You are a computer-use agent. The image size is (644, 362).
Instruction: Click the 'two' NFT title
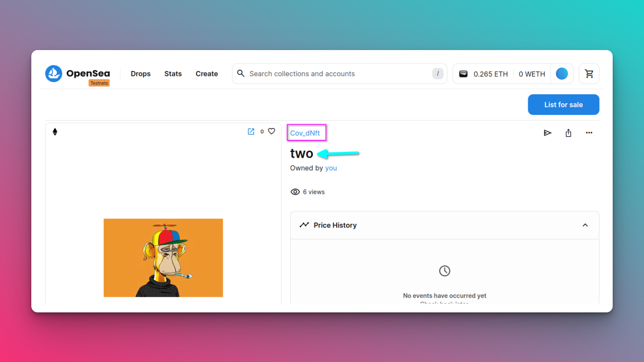(302, 153)
